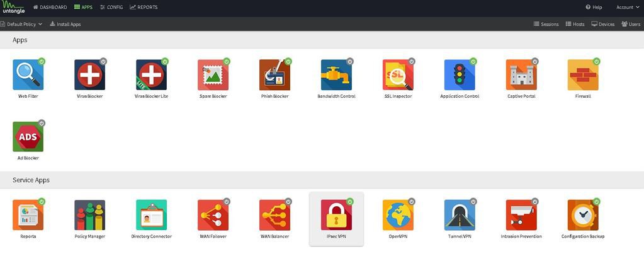Toggle SSL Inspector power indicator
This screenshot has height=273, width=644.
412,61
